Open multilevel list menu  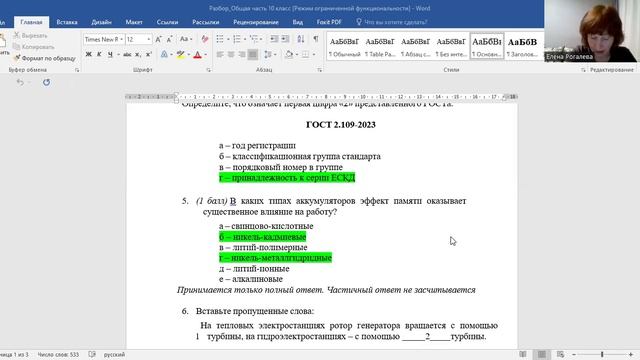255,39
